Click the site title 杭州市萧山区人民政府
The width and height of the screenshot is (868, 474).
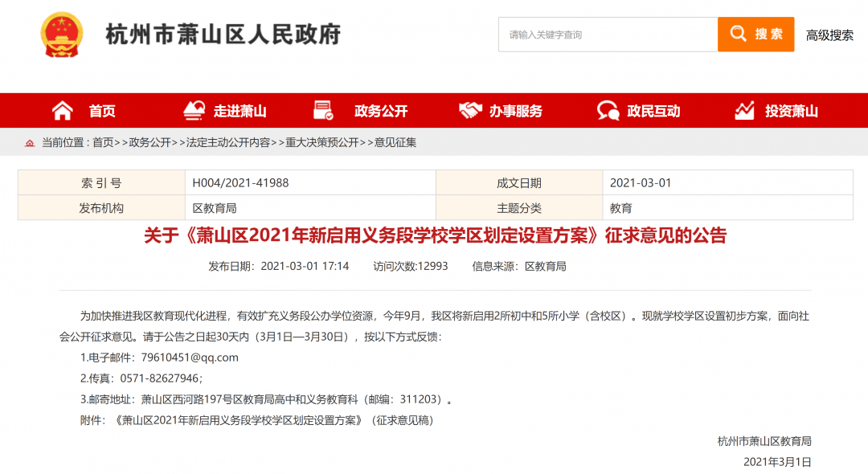tap(223, 35)
